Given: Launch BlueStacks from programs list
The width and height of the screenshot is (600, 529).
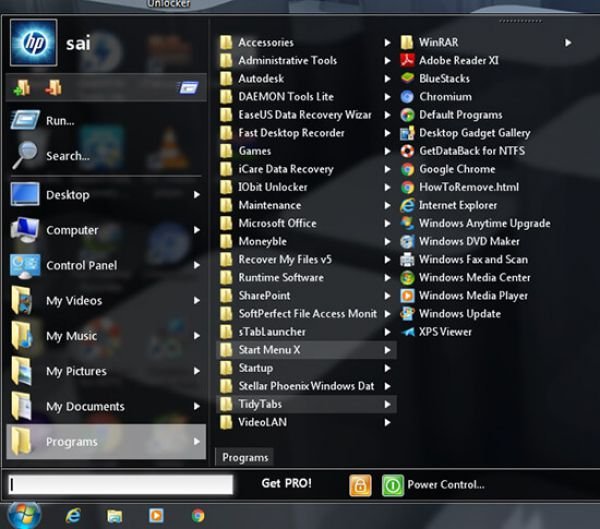Looking at the screenshot, I should (435, 78).
